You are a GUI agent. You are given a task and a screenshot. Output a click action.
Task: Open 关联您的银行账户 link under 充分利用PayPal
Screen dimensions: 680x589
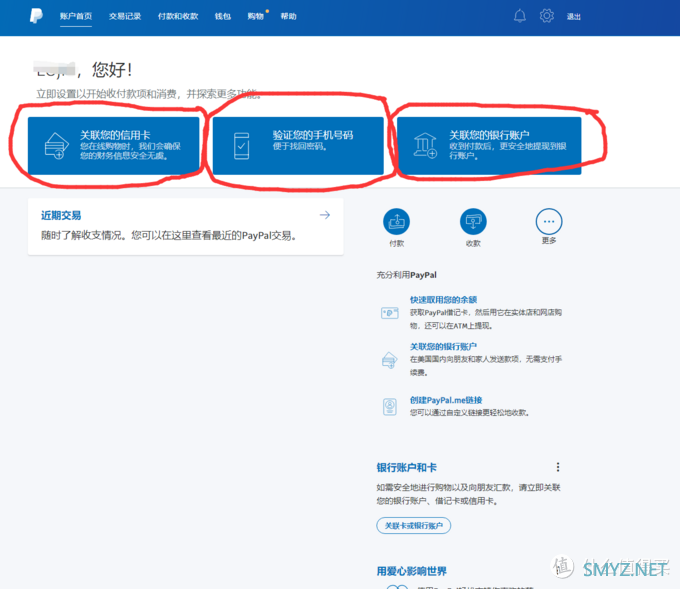[443, 347]
